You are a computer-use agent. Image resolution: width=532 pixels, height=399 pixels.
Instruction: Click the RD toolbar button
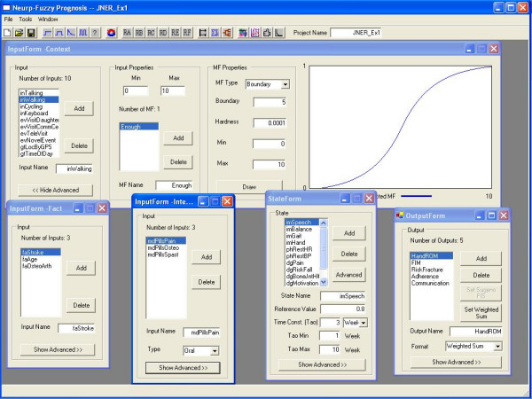pyautogui.click(x=163, y=33)
